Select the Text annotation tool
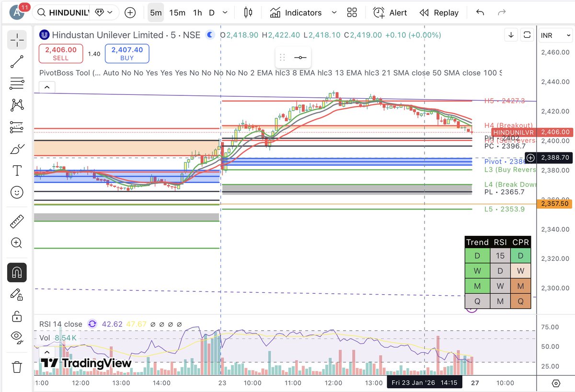This screenshot has width=575, height=392. 17,171
